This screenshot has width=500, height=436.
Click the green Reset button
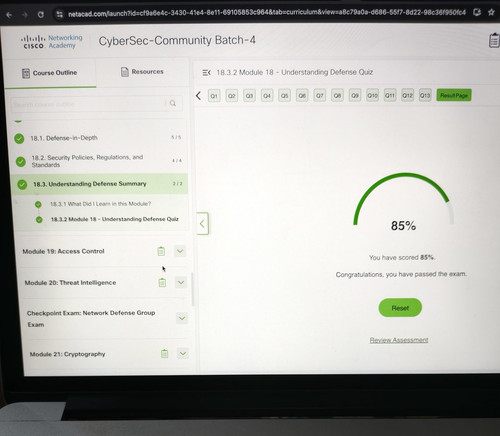(400, 308)
